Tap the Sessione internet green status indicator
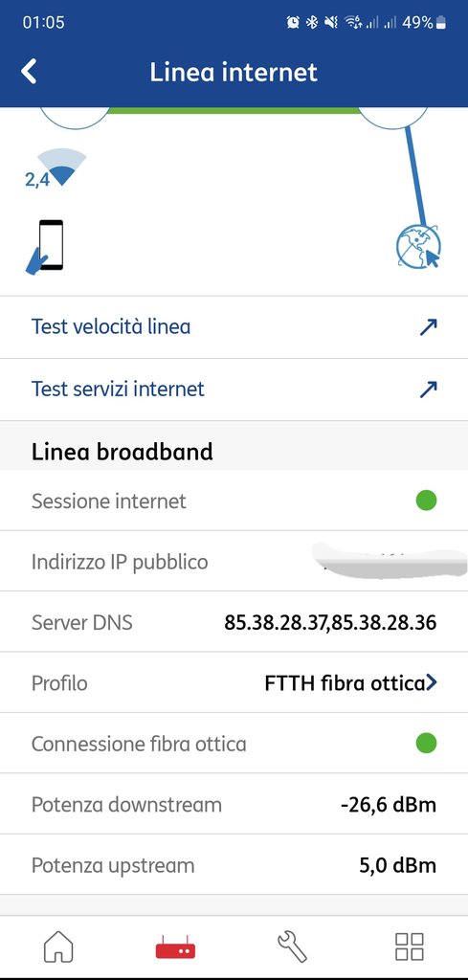 426,500
